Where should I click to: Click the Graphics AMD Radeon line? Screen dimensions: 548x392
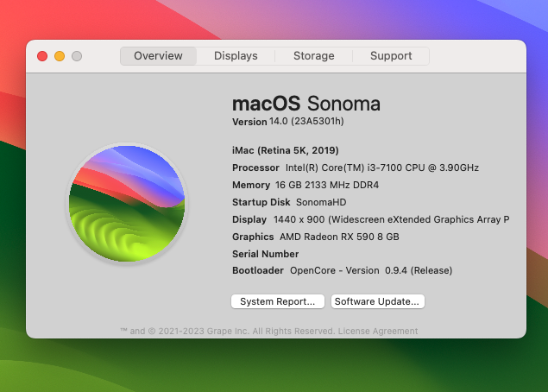coord(315,237)
